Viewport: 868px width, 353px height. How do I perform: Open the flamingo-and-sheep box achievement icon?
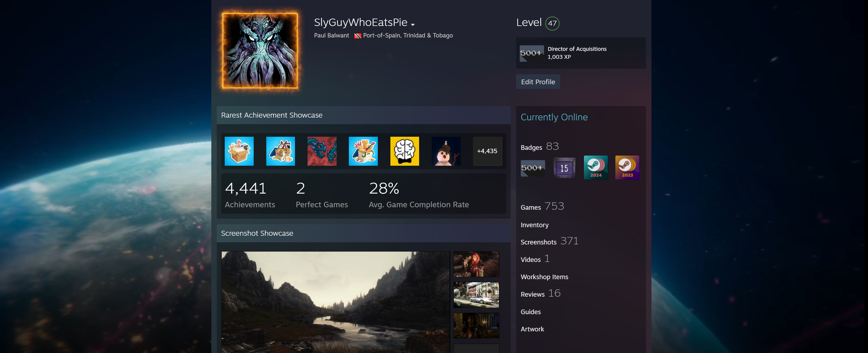(x=239, y=151)
